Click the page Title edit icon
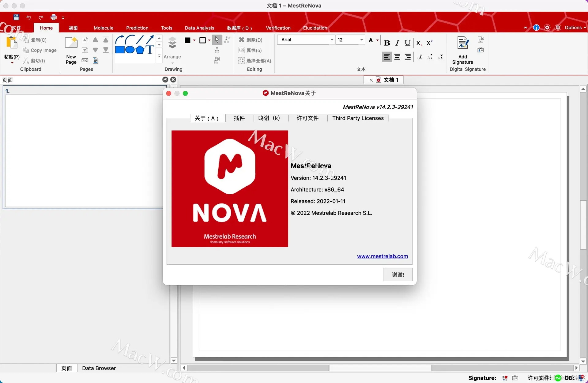Screen dimensions: 588x383 [85, 60]
